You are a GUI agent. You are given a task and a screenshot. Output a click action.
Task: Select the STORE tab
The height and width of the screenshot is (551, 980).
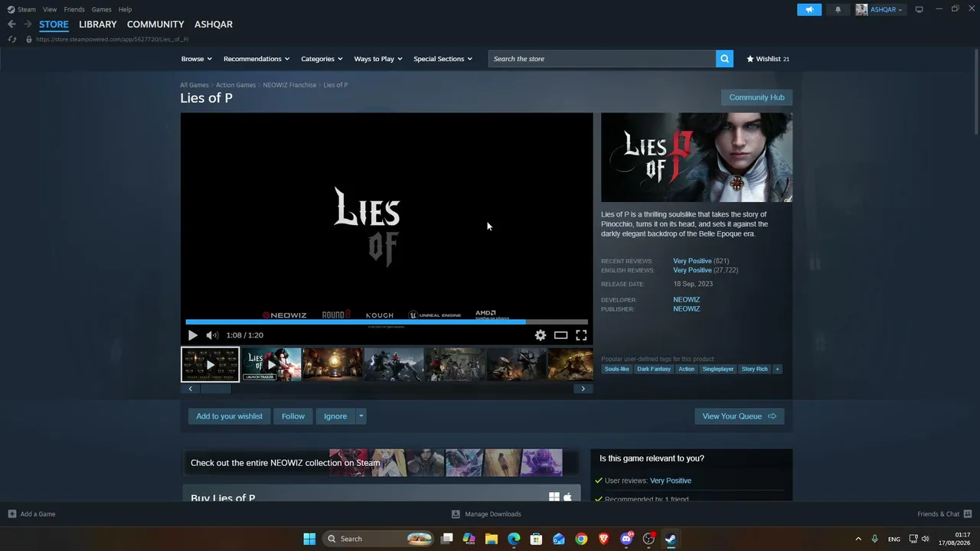54,24
